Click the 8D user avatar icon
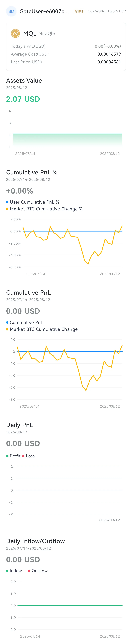The height and width of the screenshot is (644, 132). pos(11,11)
